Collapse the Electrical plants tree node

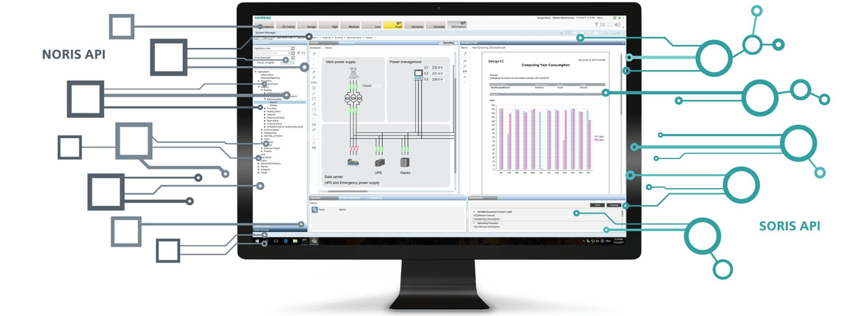[x=265, y=99]
